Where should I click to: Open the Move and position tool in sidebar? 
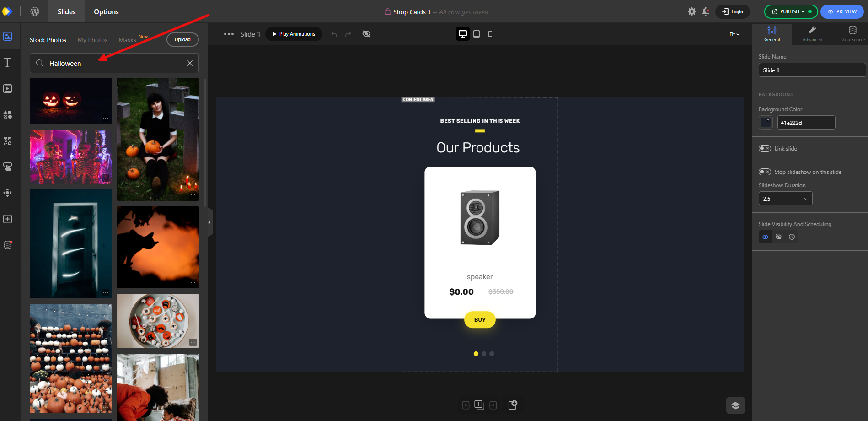pyautogui.click(x=8, y=193)
